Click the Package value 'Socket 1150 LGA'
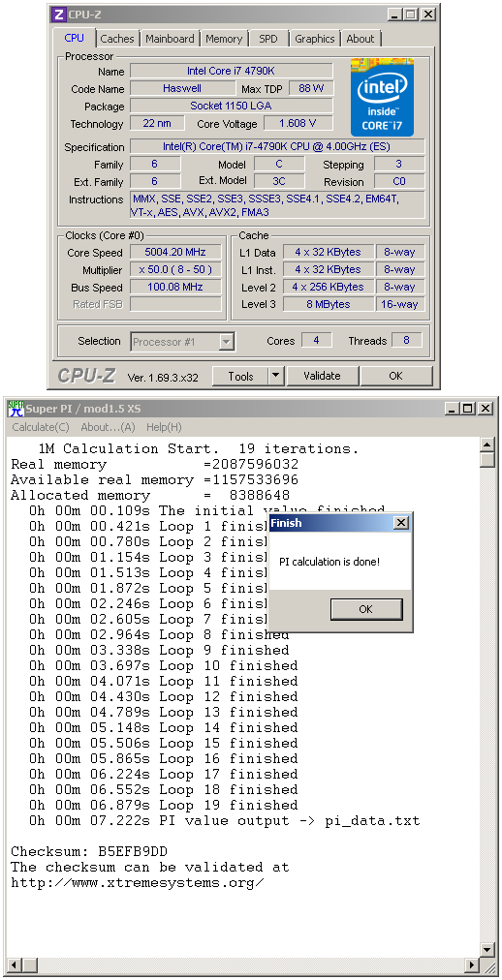 [232, 107]
